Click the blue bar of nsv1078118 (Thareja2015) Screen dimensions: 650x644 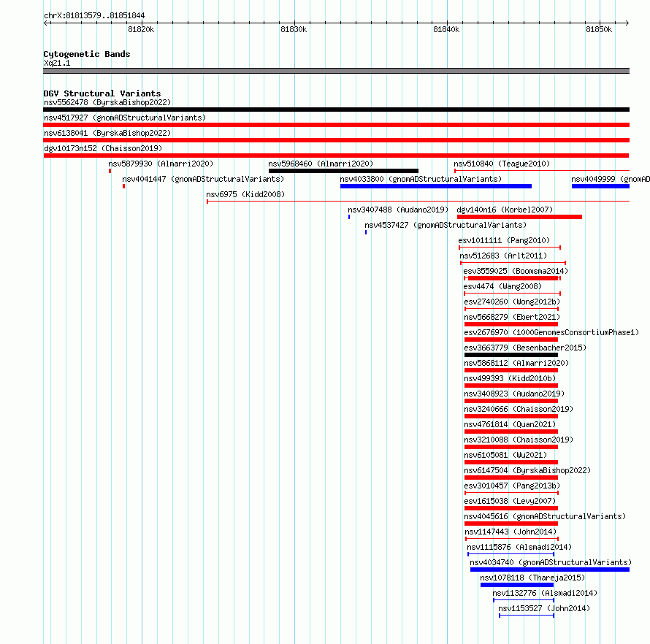[517, 585]
